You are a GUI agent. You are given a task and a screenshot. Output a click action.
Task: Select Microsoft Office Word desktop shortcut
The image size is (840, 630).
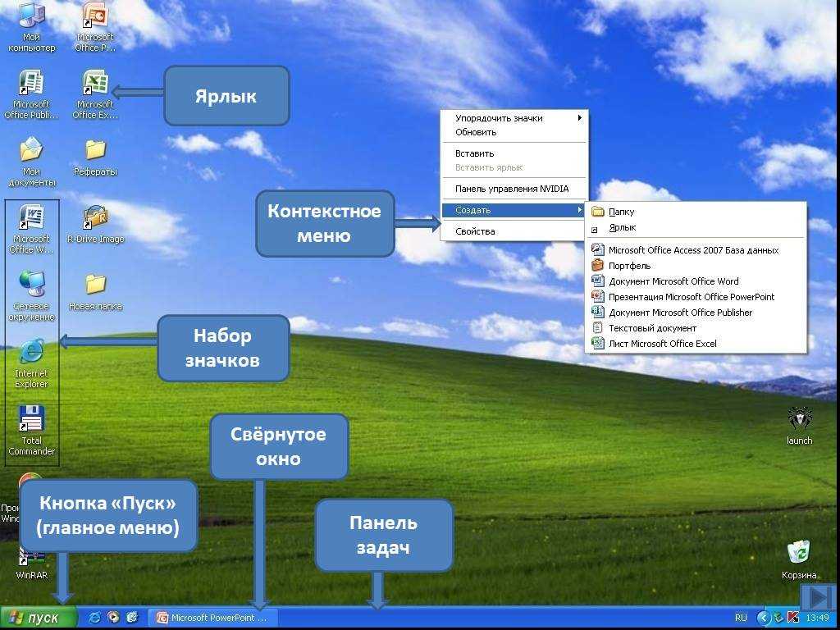click(31, 230)
